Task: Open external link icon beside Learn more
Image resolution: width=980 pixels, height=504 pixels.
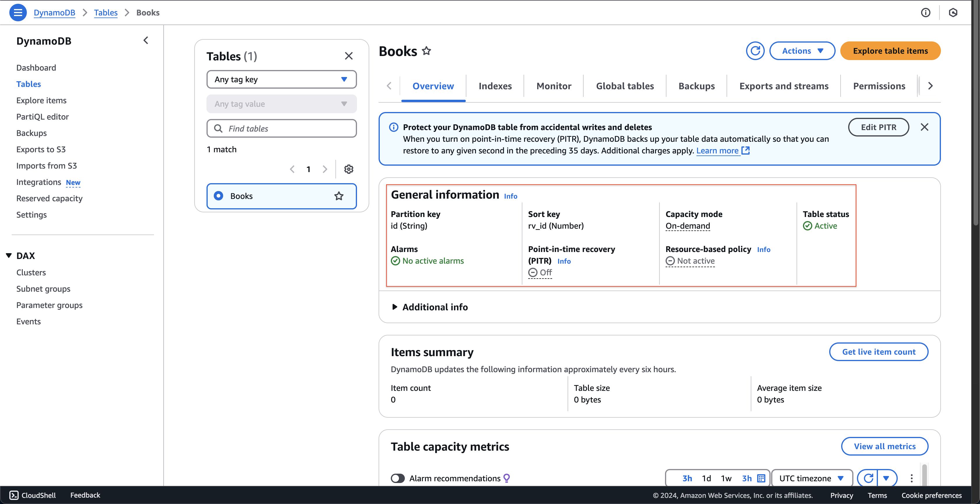Action: coord(746,150)
